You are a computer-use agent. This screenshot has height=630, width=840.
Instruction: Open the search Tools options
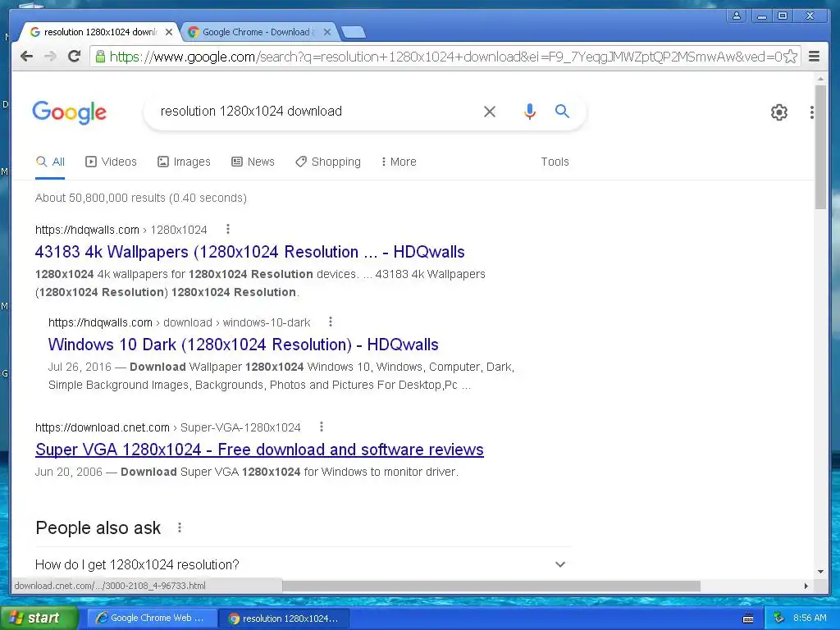pos(555,162)
